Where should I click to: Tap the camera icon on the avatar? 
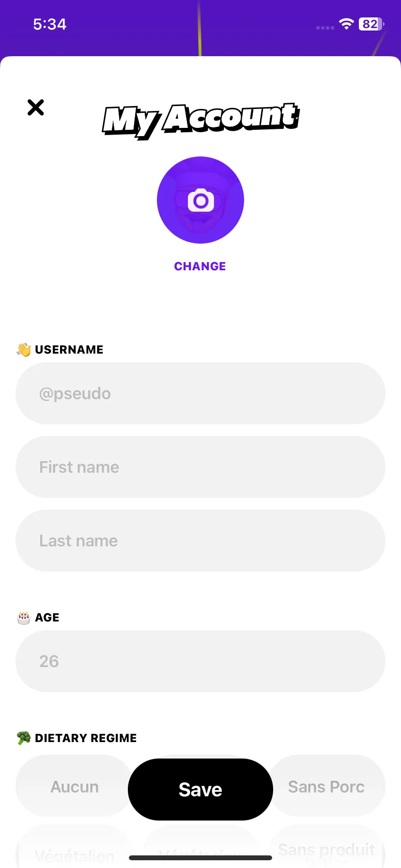(200, 200)
